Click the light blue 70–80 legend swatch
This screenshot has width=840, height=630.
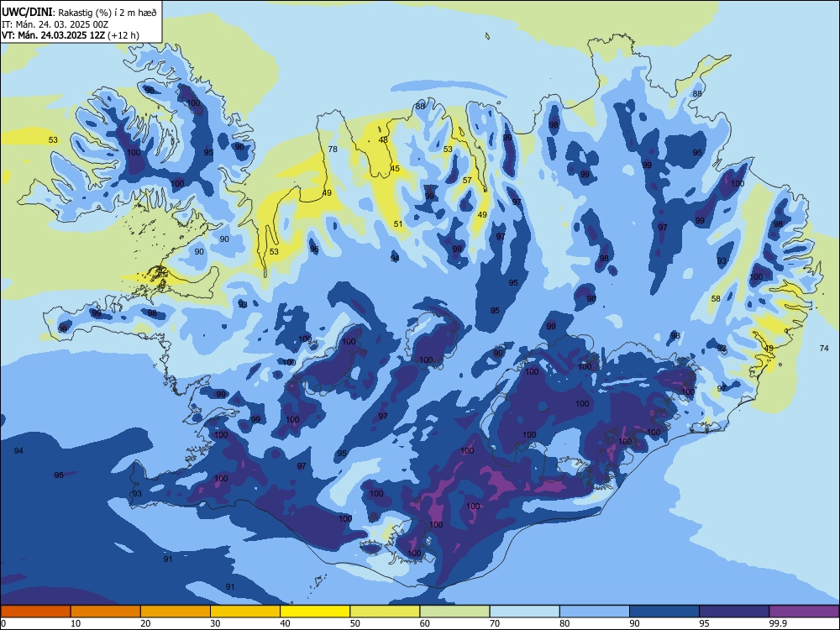(x=524, y=612)
